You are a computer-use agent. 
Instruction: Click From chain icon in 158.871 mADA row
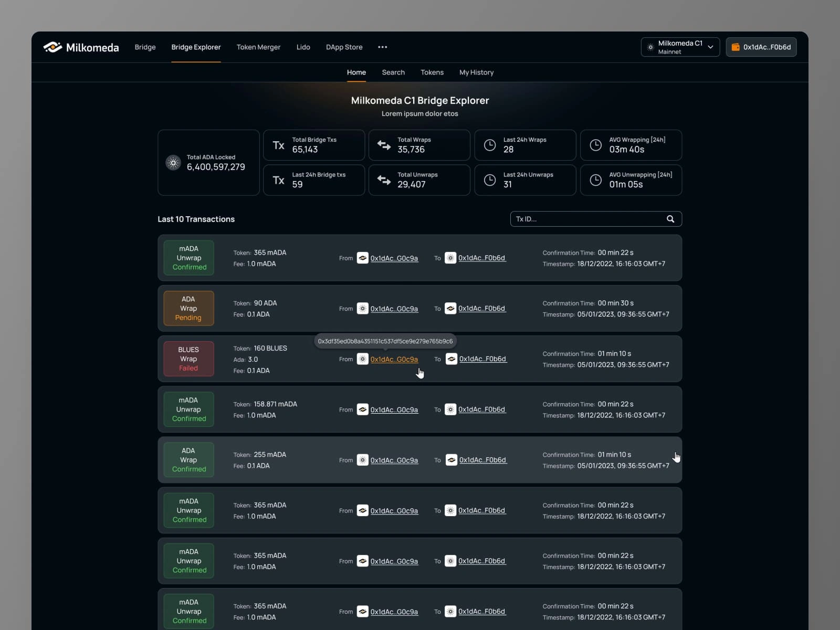pyautogui.click(x=362, y=409)
